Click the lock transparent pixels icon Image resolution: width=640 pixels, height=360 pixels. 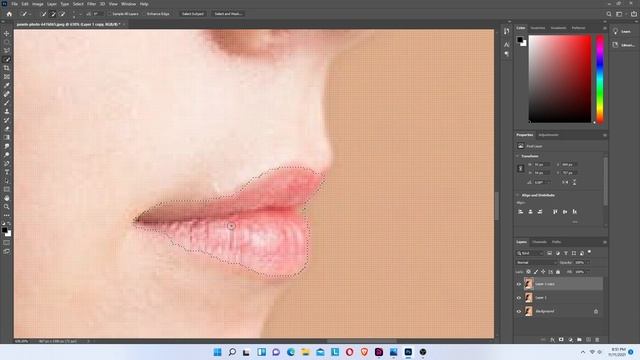(x=528, y=272)
